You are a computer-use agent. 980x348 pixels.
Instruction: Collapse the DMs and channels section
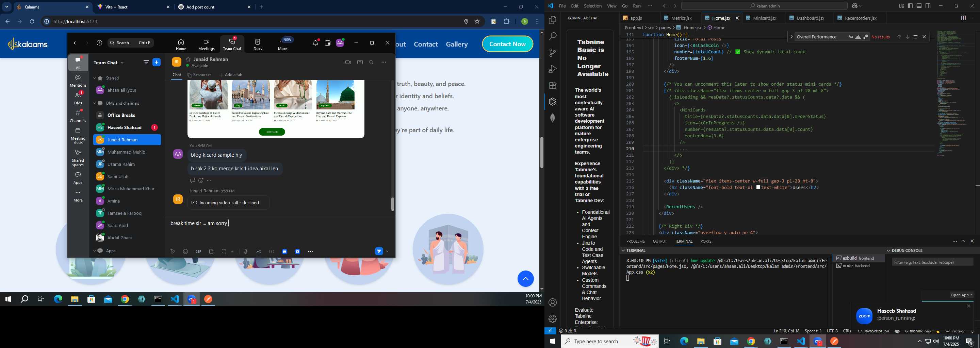click(x=94, y=103)
